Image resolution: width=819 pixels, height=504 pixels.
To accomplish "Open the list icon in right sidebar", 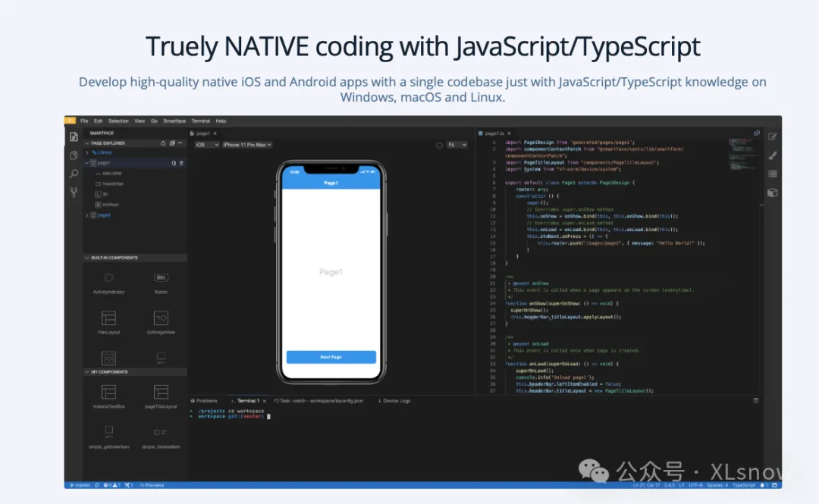I will tap(773, 174).
